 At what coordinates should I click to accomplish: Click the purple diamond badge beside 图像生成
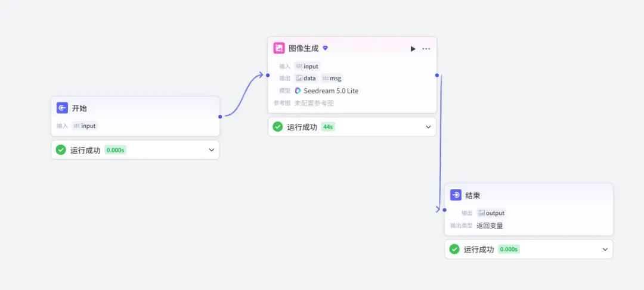[x=326, y=48]
